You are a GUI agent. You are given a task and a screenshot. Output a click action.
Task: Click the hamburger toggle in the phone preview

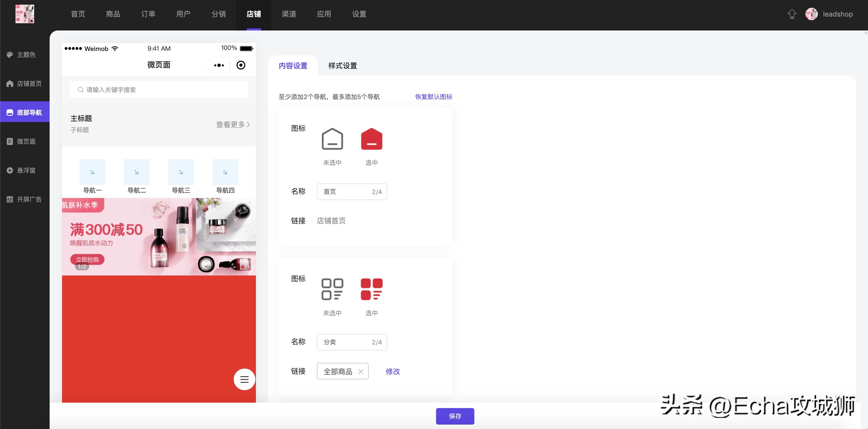[x=244, y=379]
